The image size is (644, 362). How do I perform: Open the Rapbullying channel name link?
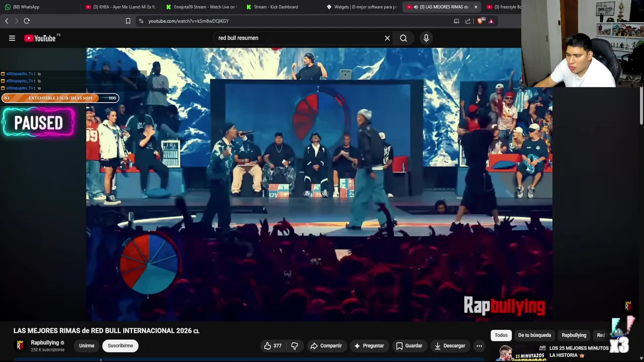tap(45, 343)
